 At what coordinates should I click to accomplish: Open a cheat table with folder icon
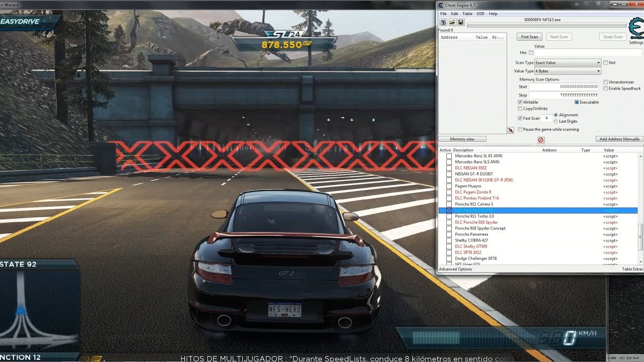(x=452, y=22)
